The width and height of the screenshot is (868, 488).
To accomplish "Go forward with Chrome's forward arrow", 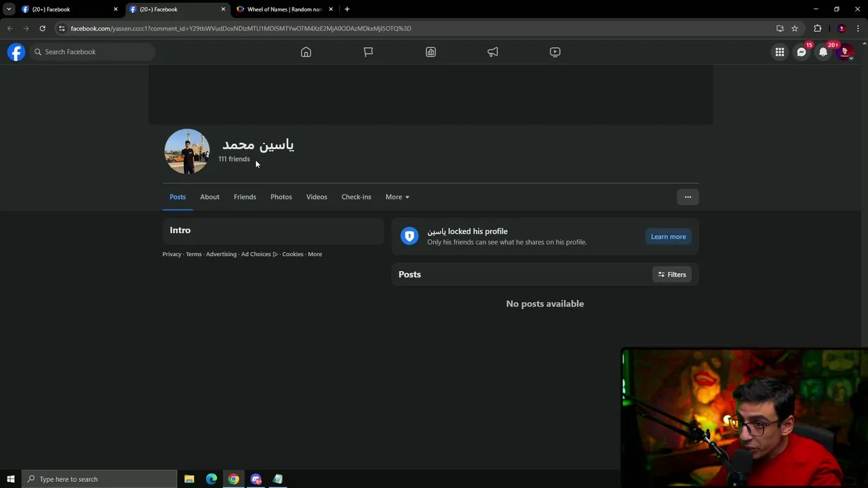I will pyautogui.click(x=26, y=28).
